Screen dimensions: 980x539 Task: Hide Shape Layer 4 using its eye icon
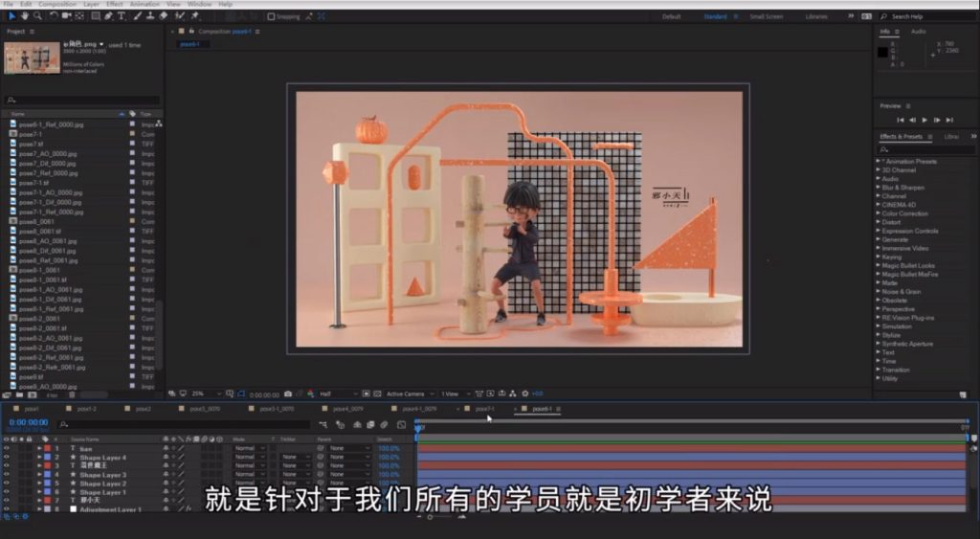coord(6,458)
